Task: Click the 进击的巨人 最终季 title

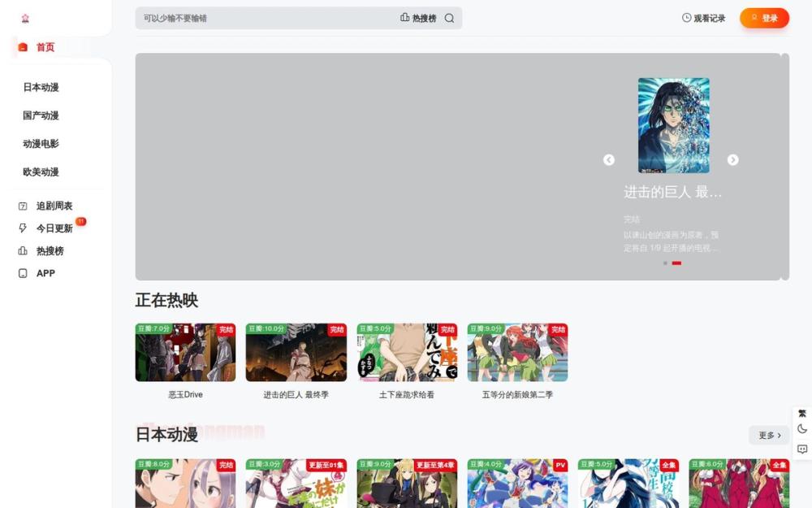Action: click(296, 394)
